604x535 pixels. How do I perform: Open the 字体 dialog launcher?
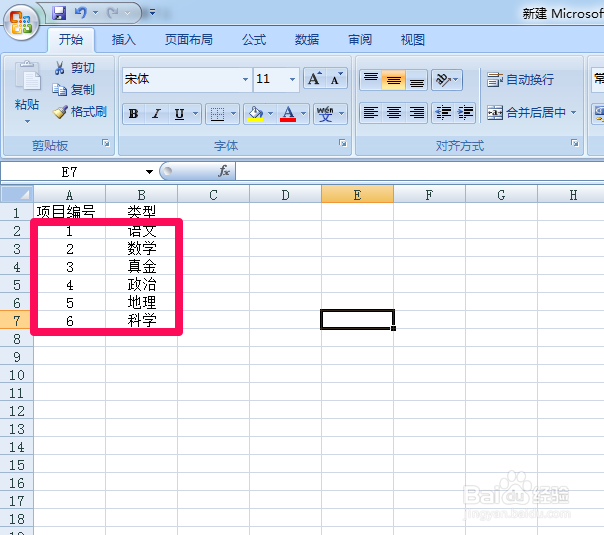[x=342, y=143]
